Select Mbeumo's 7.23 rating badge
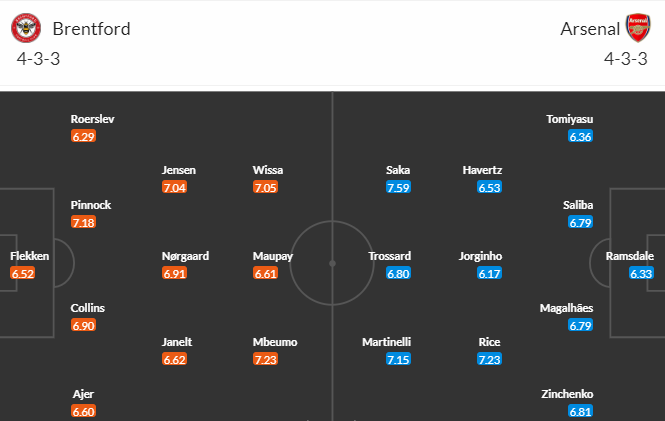665x421 pixels. point(265,360)
